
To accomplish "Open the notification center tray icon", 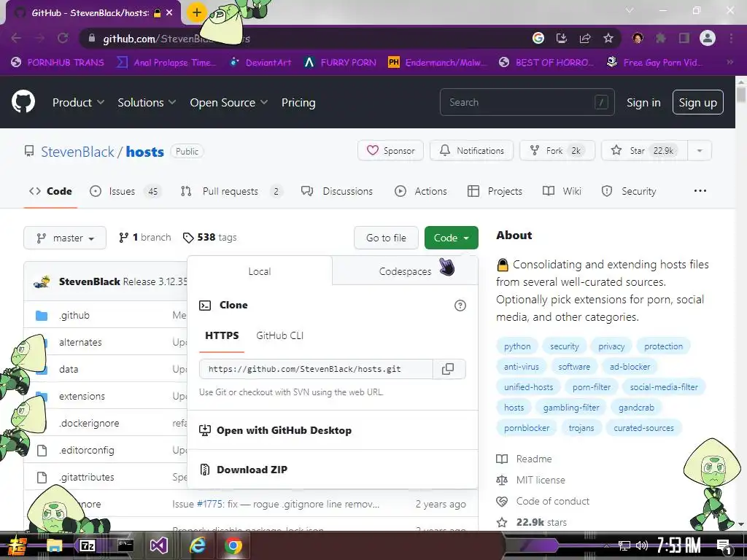I will tap(724, 546).
